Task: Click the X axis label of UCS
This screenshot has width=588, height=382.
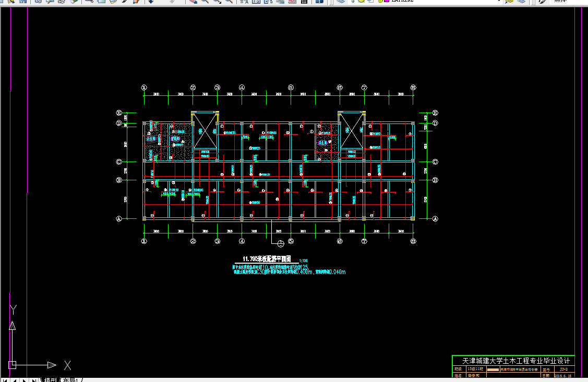Action: coord(67,365)
